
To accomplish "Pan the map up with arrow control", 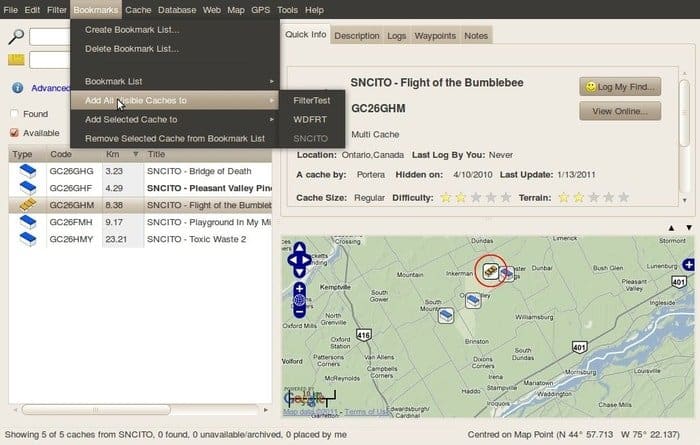I will coord(300,248).
